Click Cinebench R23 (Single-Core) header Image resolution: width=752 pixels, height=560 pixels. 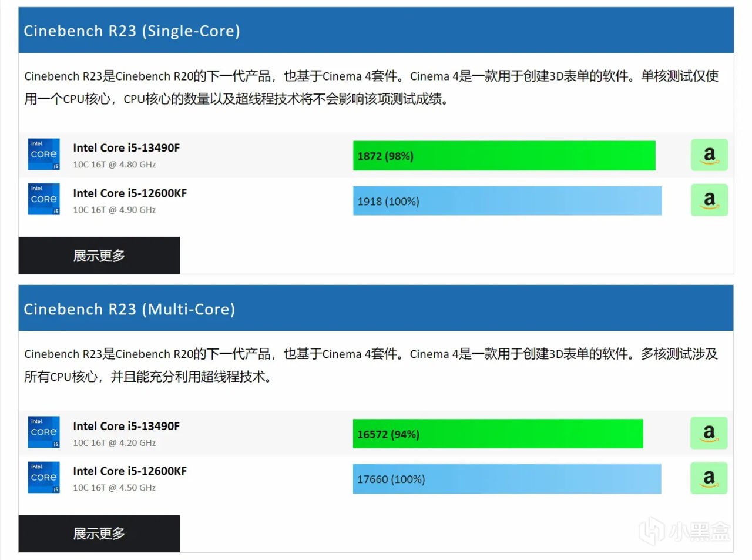(x=376, y=31)
